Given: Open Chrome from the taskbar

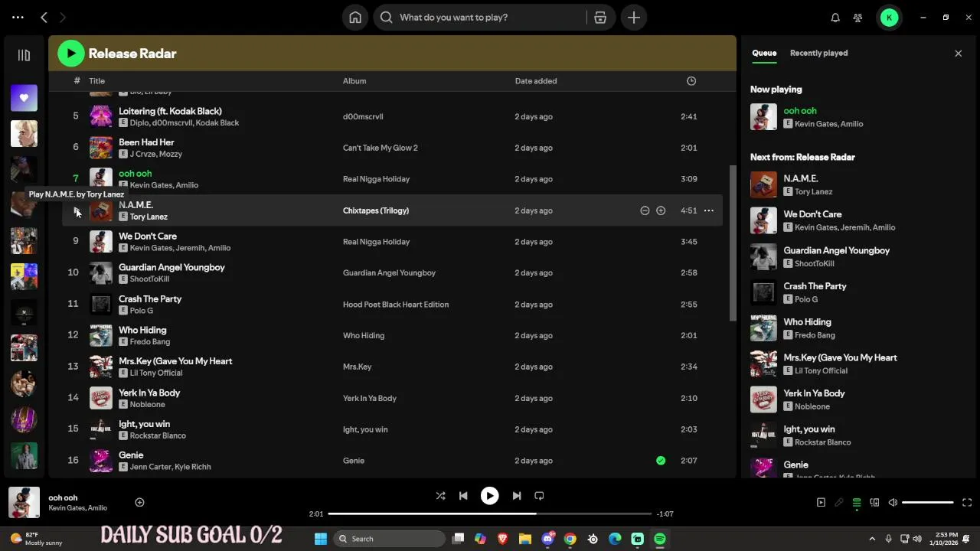Looking at the screenshot, I should coord(570,539).
